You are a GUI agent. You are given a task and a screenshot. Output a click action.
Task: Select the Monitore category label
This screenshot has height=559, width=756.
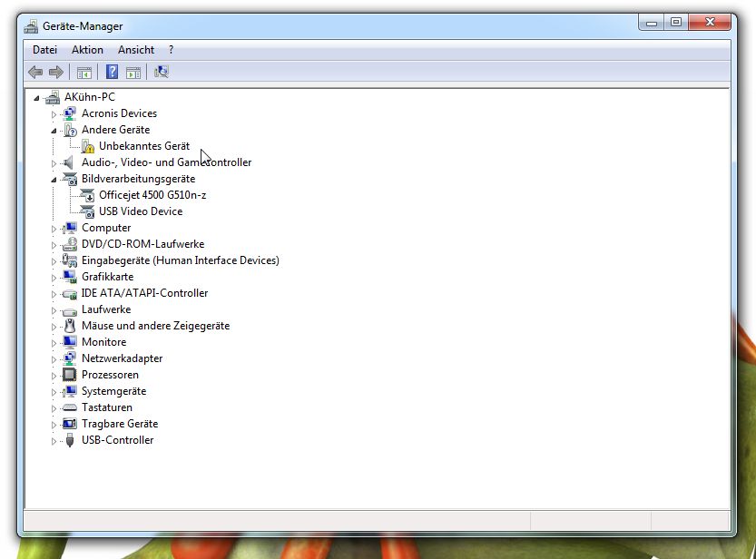point(104,342)
